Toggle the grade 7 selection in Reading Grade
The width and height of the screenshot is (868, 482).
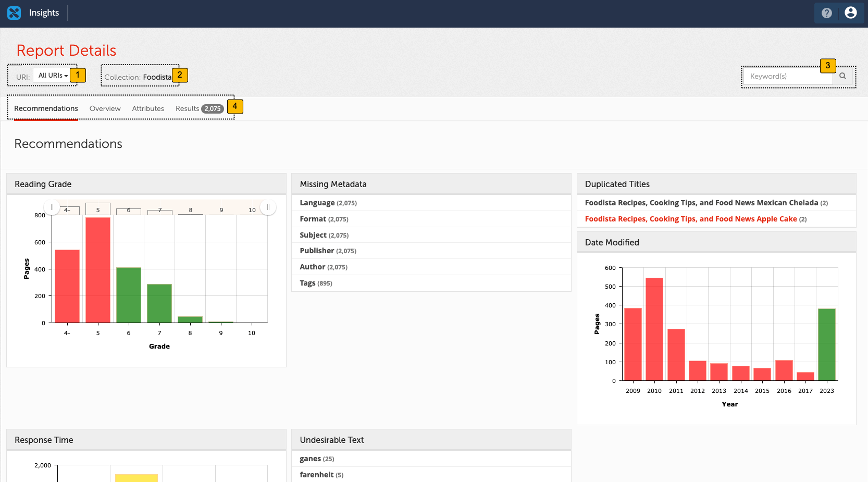click(x=159, y=210)
